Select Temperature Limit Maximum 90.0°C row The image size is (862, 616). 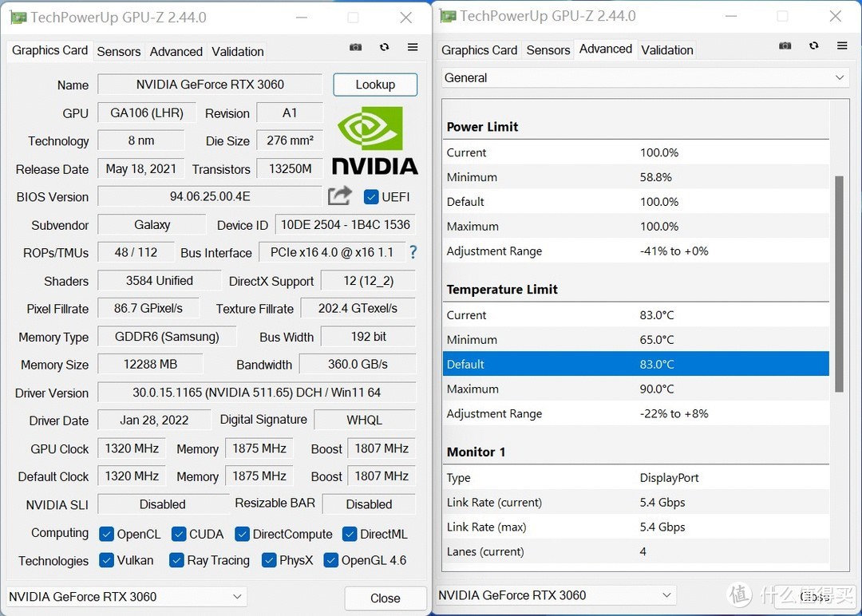635,389
